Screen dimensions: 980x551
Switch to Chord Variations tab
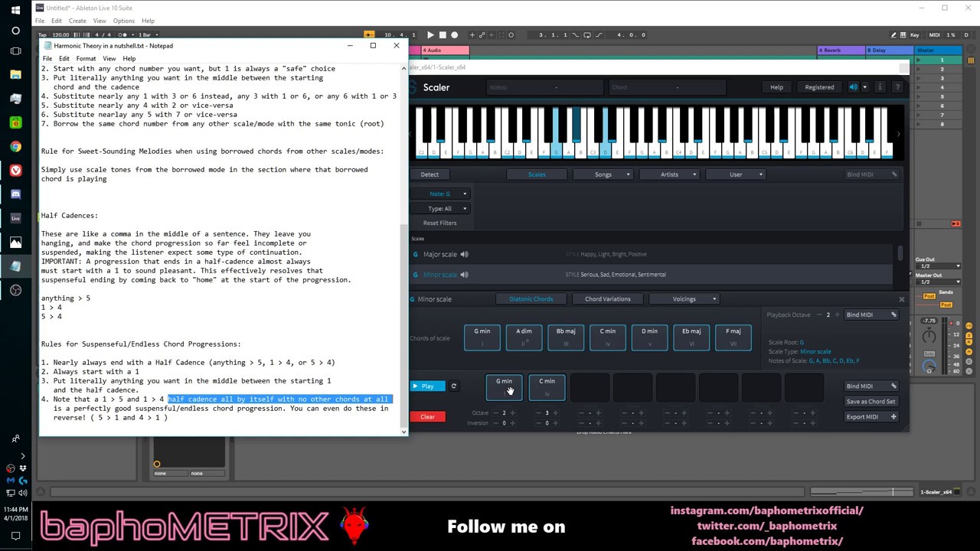608,299
